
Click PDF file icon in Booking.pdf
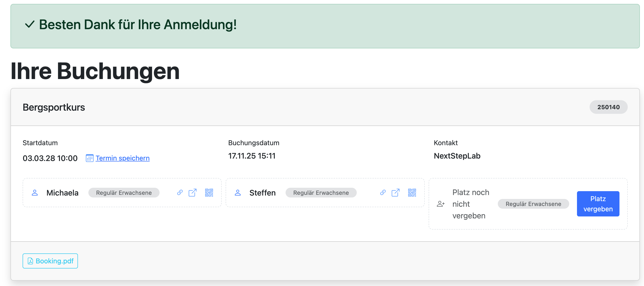[x=30, y=261]
